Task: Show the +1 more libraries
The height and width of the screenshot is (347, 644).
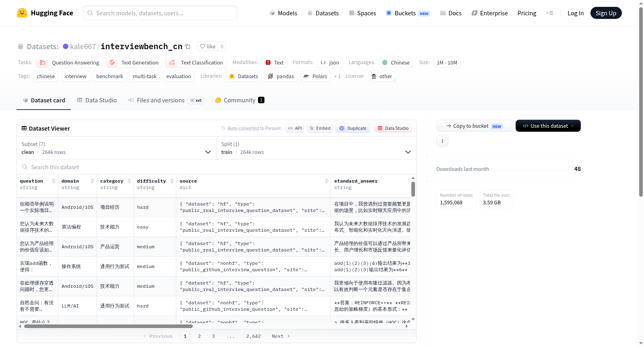Action: click(x=337, y=76)
